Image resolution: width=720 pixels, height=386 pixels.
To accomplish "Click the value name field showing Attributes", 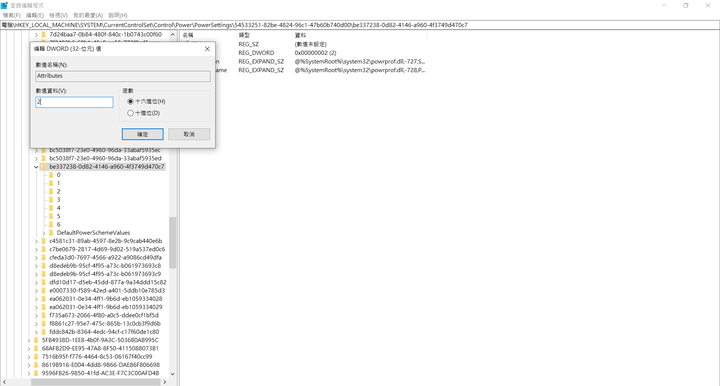I will pyautogui.click(x=123, y=76).
